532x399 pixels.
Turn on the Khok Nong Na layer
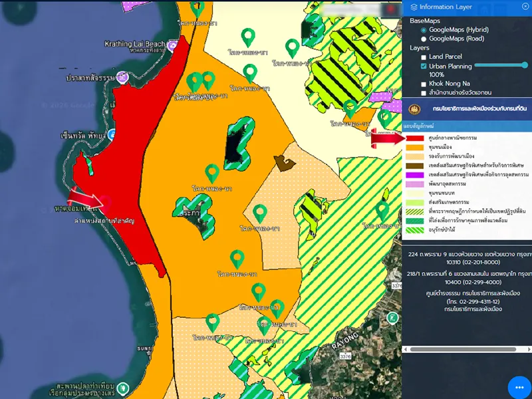424,84
